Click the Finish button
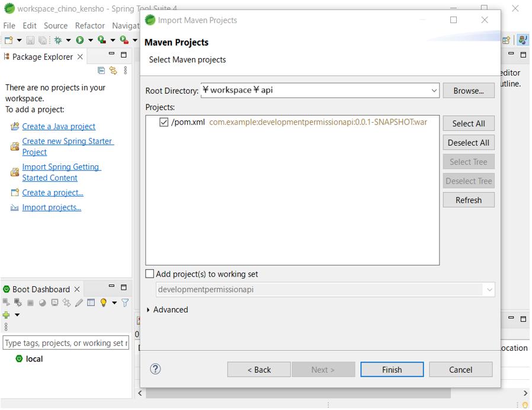The height and width of the screenshot is (410, 532). pos(392,369)
